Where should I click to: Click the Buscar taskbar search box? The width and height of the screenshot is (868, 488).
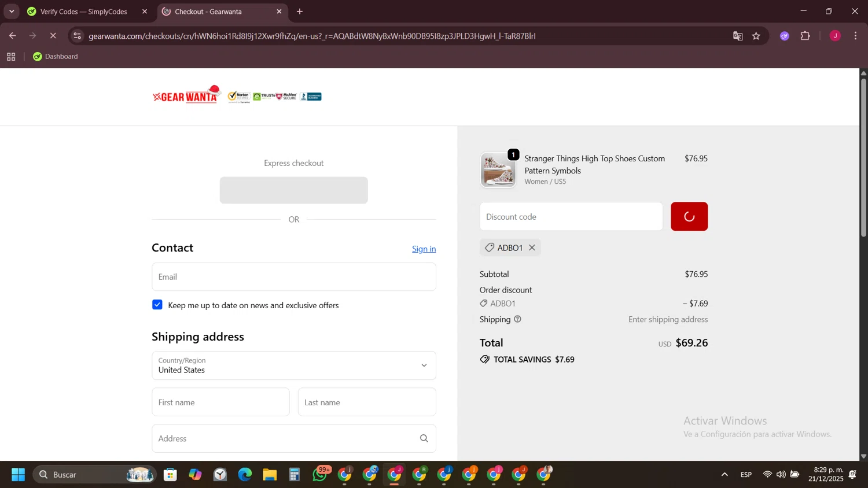point(94,475)
